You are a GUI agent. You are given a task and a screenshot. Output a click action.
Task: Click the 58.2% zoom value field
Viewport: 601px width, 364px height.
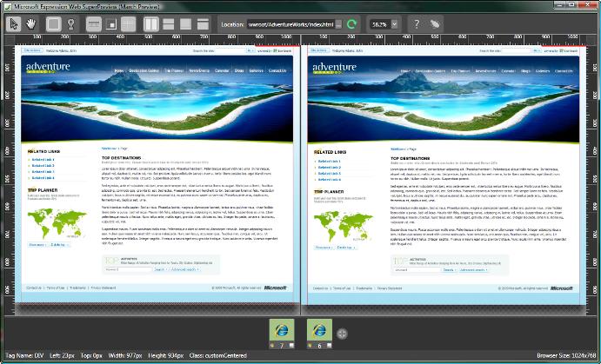coord(379,24)
